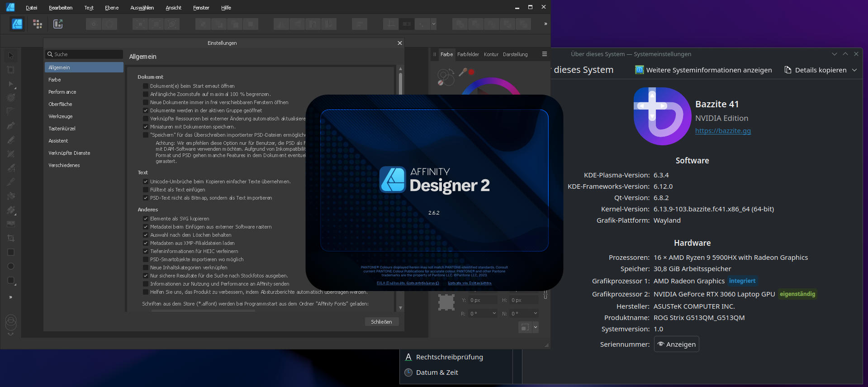Select the Node tool
The width and height of the screenshot is (868, 387).
coord(11,84)
